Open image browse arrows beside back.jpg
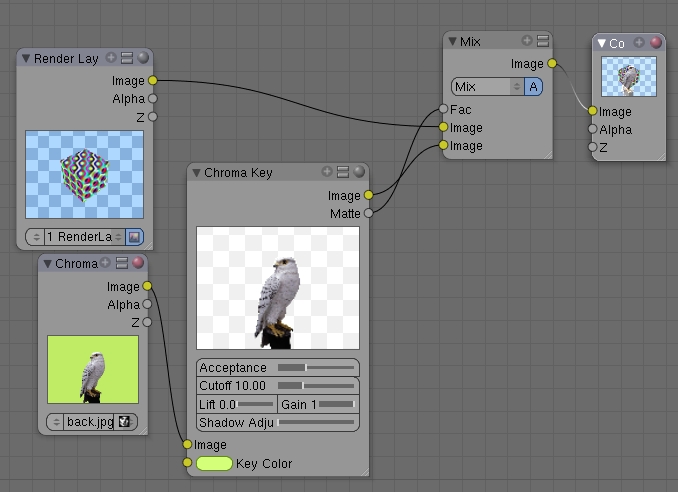The image size is (678, 492). [55, 422]
